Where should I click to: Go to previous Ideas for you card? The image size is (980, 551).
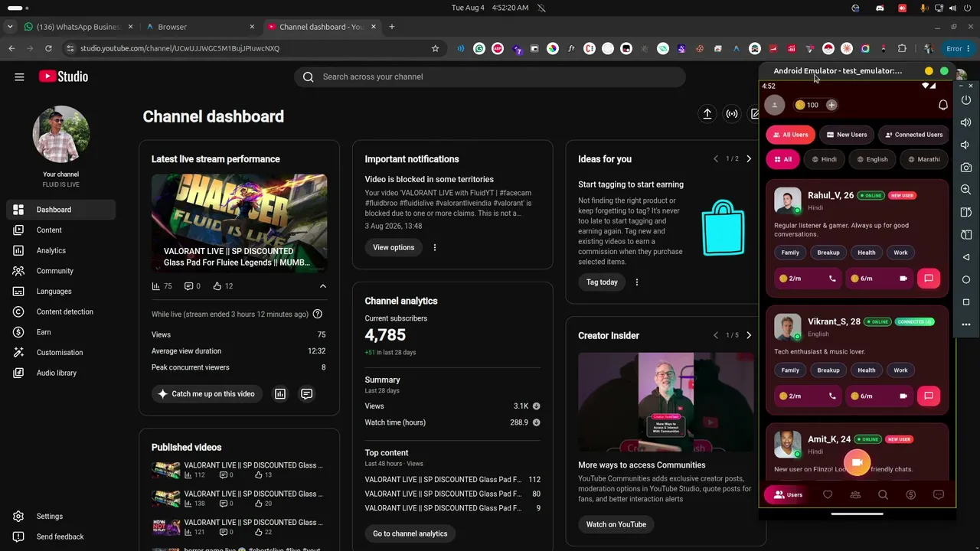pyautogui.click(x=716, y=159)
